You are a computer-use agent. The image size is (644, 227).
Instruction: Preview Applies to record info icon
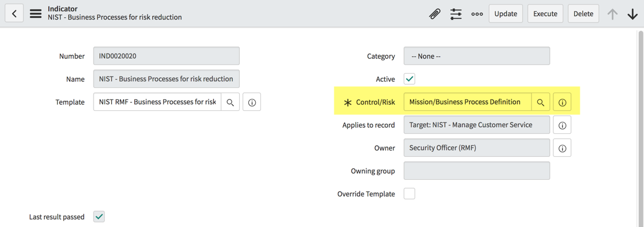(562, 125)
